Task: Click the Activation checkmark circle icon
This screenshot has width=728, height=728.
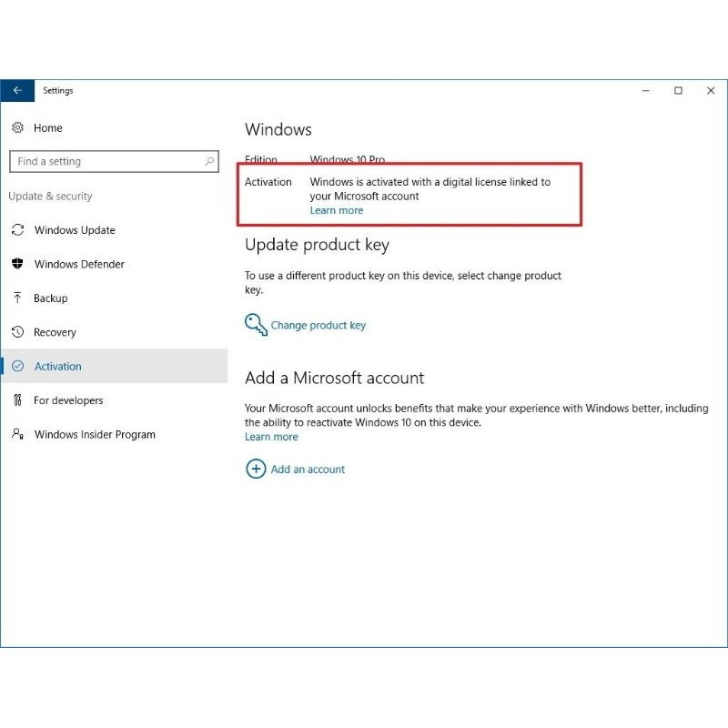Action: [17, 367]
